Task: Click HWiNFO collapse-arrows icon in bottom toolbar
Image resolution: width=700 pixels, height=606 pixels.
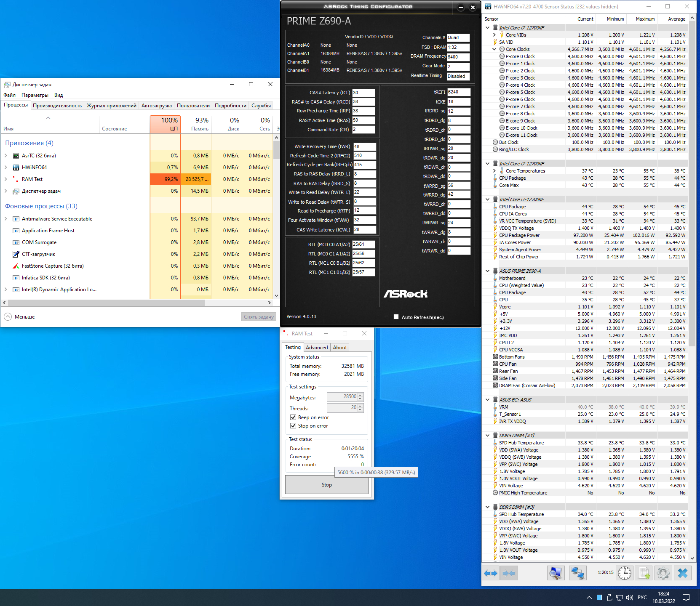Action: point(509,573)
